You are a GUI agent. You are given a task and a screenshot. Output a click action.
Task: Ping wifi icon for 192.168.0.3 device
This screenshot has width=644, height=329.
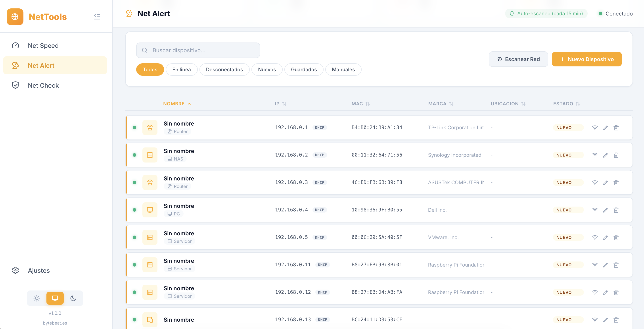click(595, 183)
